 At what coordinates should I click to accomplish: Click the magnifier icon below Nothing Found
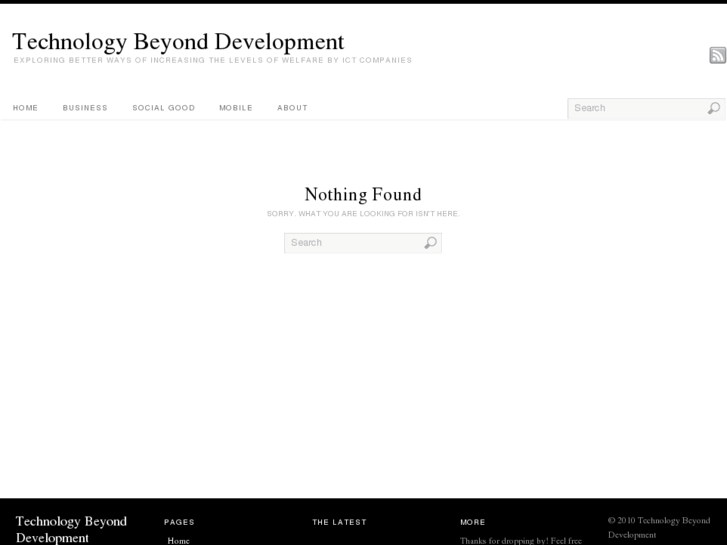(x=430, y=243)
